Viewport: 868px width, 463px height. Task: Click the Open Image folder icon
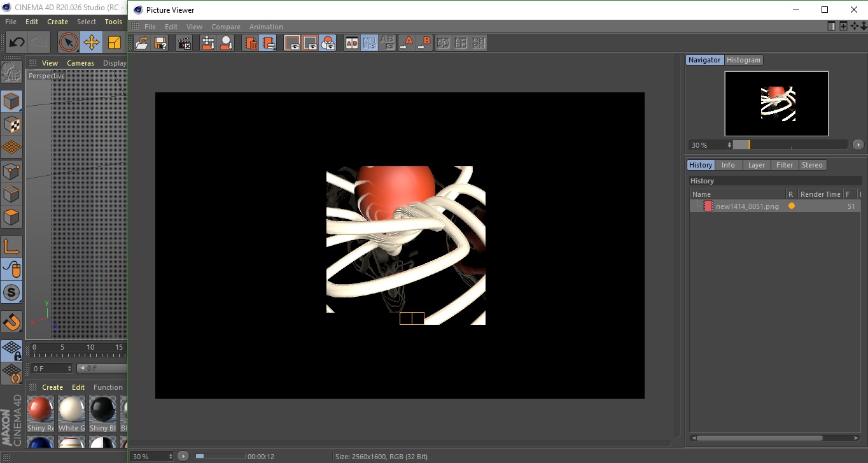coord(142,43)
